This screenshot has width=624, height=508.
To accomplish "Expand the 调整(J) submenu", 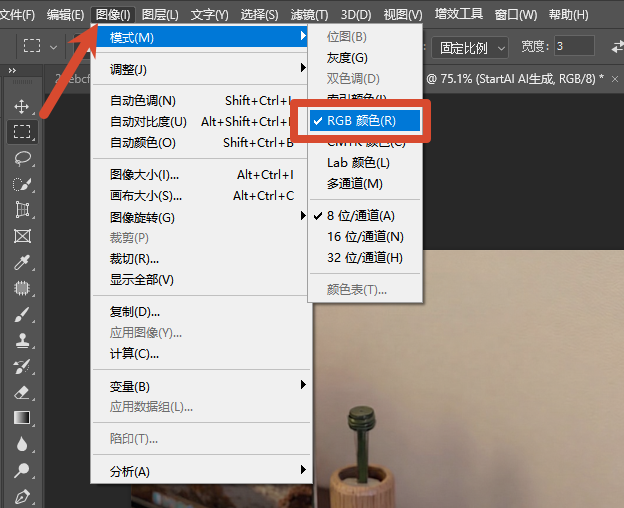I will click(x=201, y=69).
